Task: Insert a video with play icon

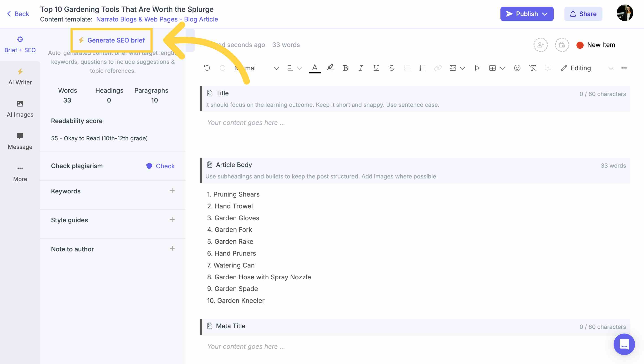Action: (x=477, y=68)
